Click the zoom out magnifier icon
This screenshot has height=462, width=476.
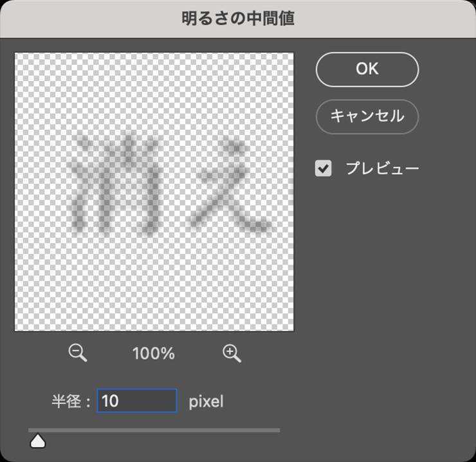tap(78, 353)
